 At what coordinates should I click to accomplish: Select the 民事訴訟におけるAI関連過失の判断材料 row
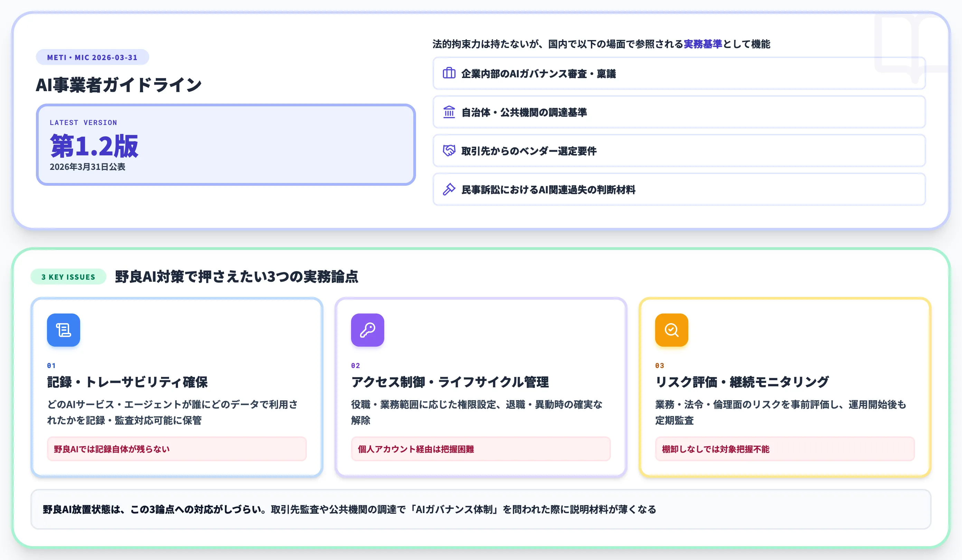click(679, 189)
